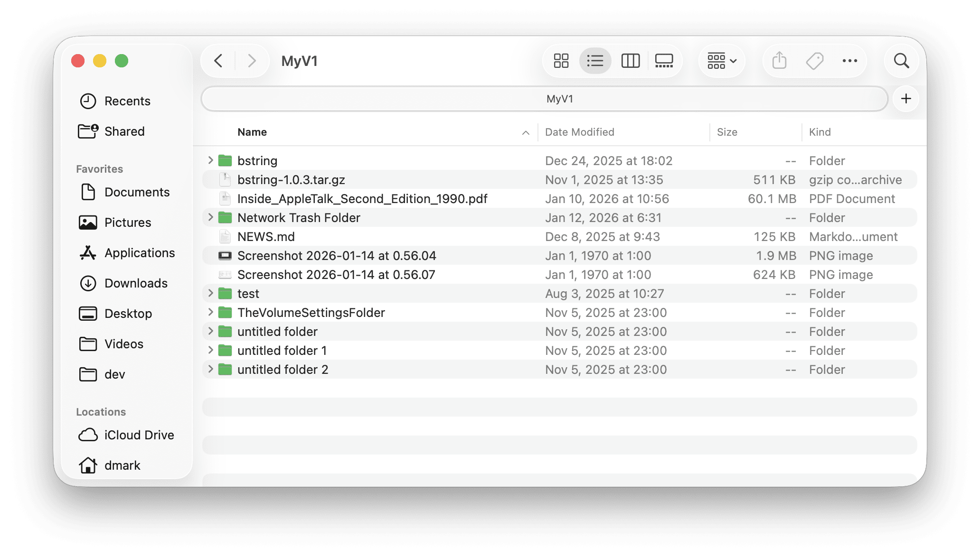Open iCloud Drive under Locations
The height and width of the screenshot is (557, 980).
pyautogui.click(x=139, y=435)
